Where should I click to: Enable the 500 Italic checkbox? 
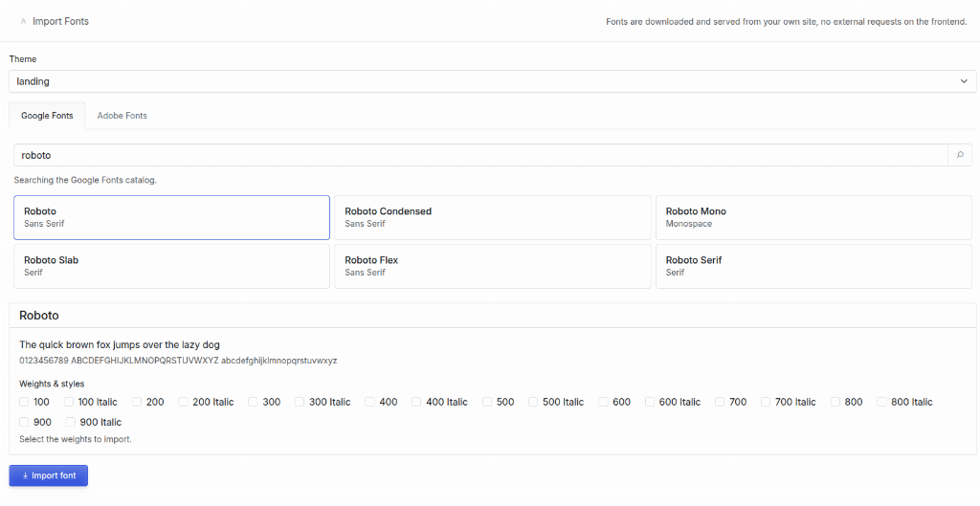coord(533,402)
